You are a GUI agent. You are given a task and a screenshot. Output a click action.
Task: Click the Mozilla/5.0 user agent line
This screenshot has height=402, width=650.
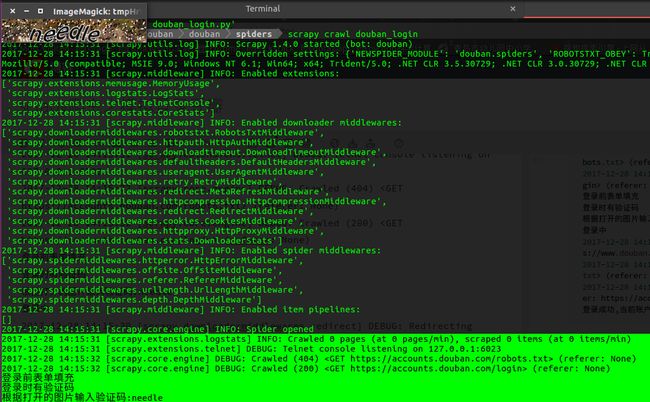[x=325, y=64]
